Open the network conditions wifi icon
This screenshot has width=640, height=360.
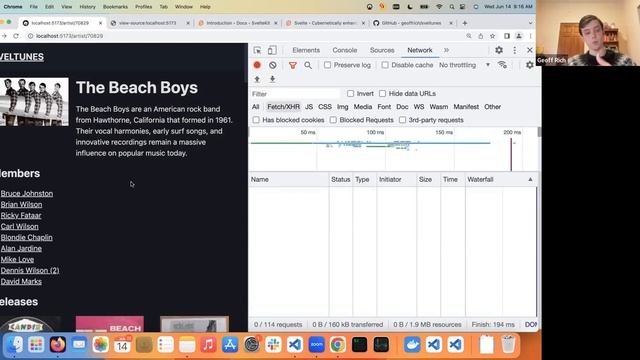(502, 65)
